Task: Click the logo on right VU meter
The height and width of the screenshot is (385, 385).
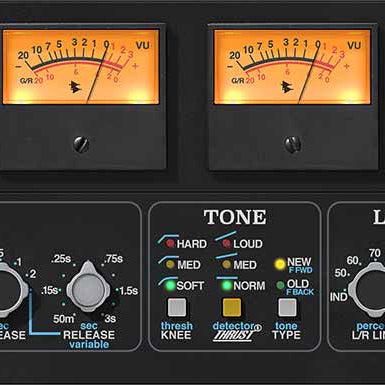Action: pos(286,87)
